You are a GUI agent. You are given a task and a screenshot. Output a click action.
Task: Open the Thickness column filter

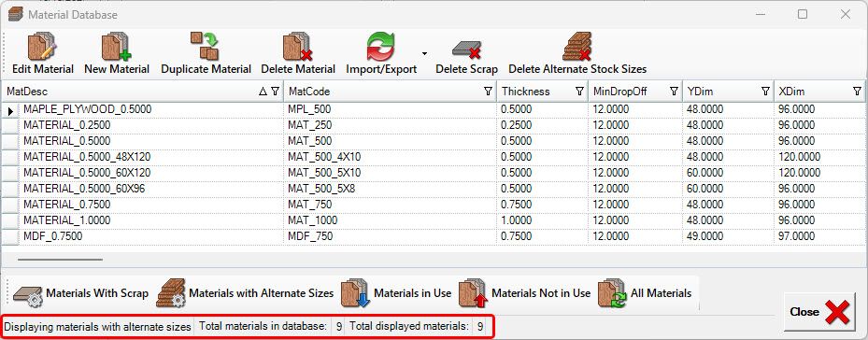click(579, 92)
